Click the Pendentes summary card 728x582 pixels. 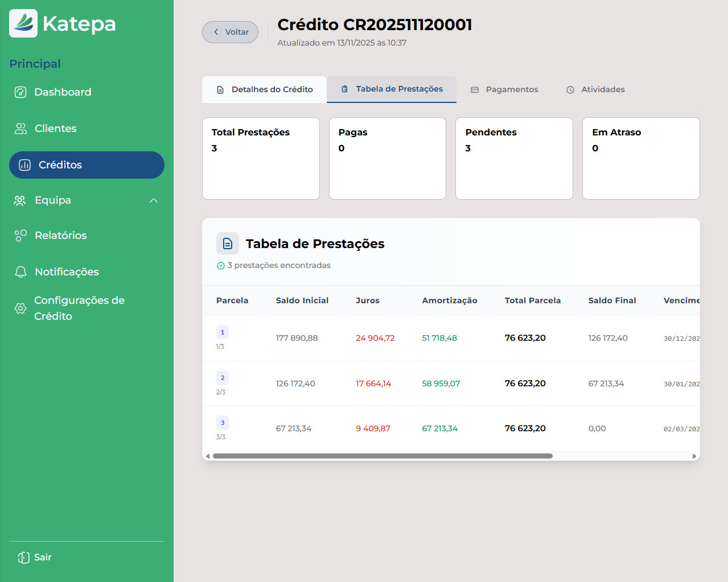coord(514,158)
